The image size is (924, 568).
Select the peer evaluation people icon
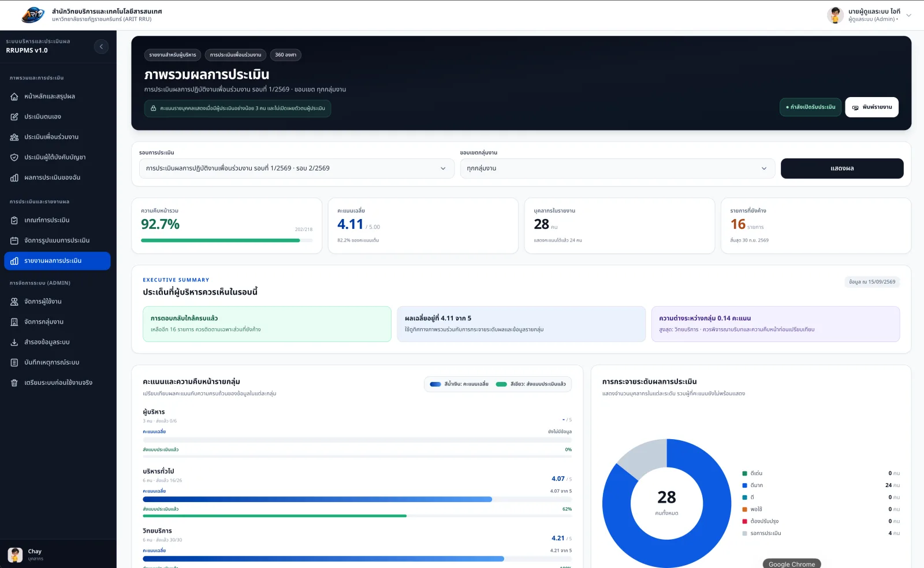tap(14, 137)
